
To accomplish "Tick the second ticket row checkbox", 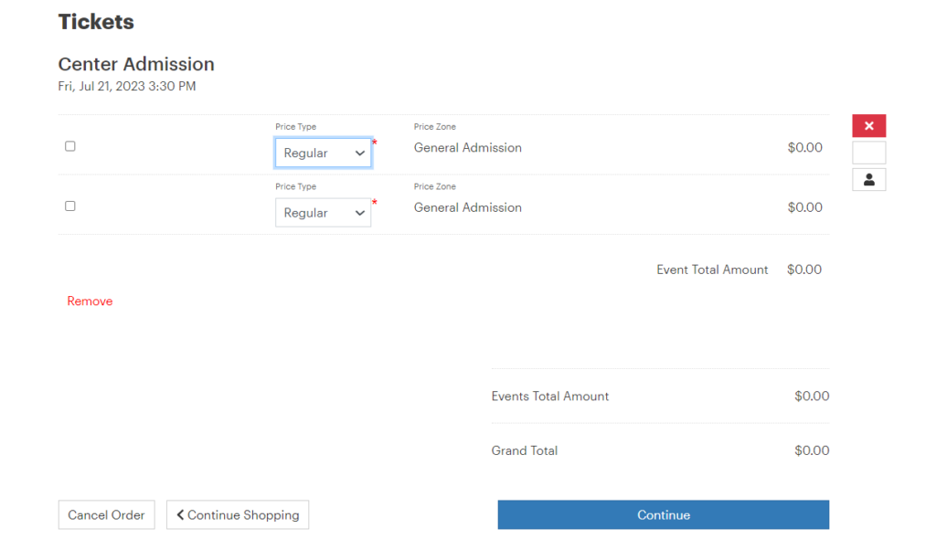I will 70,206.
